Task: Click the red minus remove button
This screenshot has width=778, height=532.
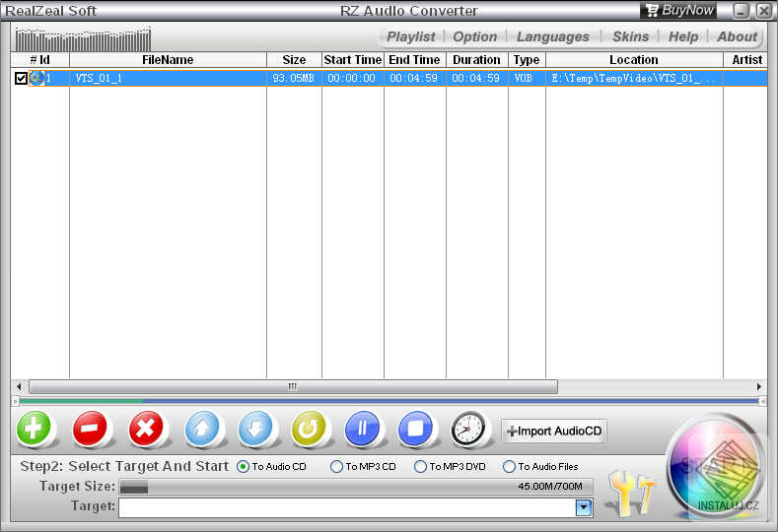Action: pyautogui.click(x=90, y=428)
